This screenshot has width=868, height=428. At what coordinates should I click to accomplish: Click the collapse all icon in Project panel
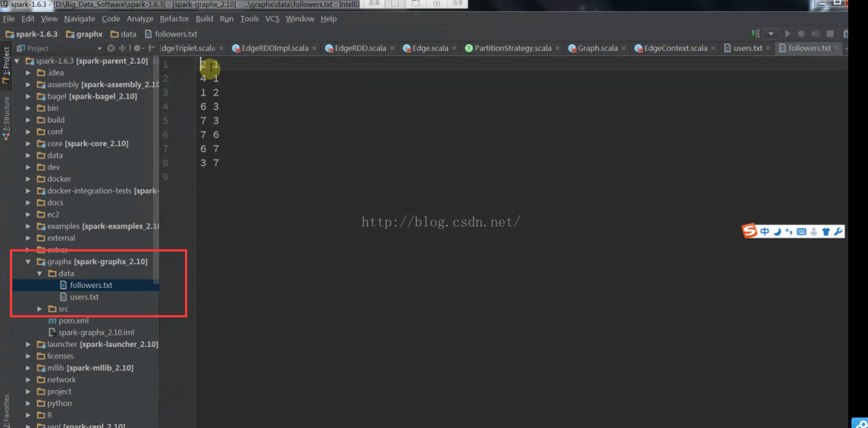[122, 48]
